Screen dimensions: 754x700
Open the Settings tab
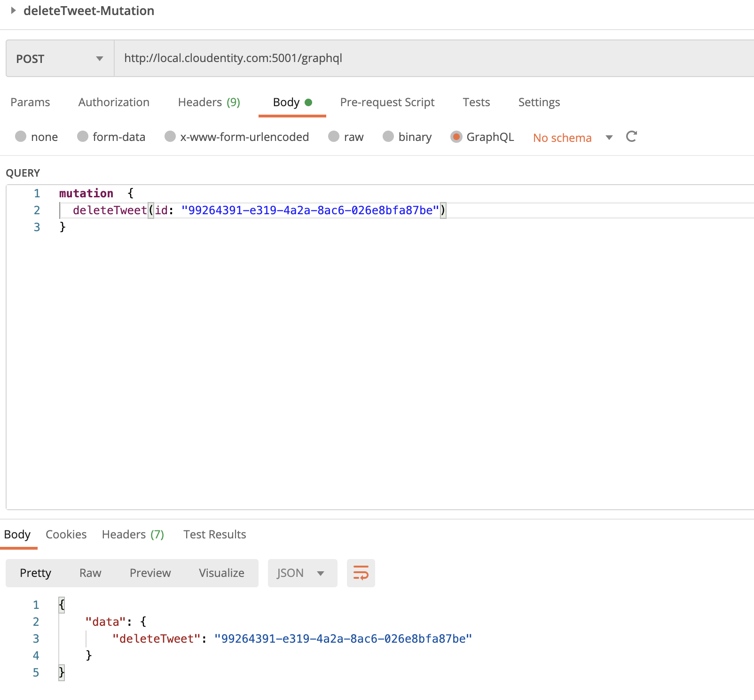pos(539,102)
